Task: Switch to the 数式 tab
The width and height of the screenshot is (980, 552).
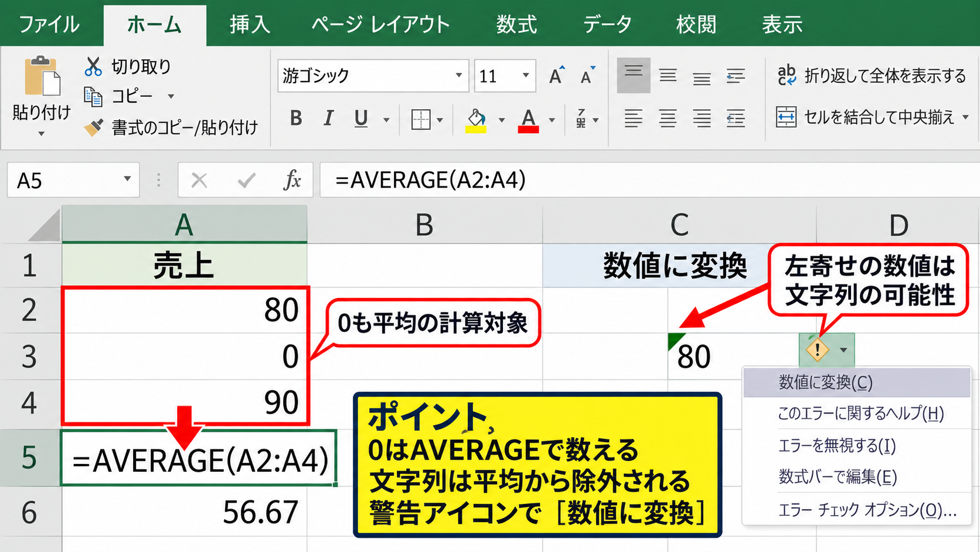Action: [x=516, y=24]
